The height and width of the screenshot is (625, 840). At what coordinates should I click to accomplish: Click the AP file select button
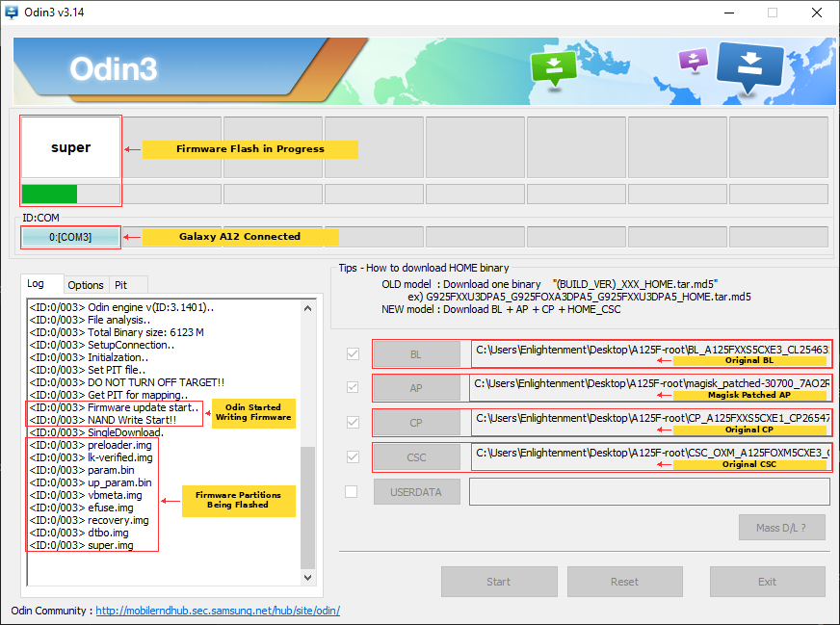click(x=416, y=388)
